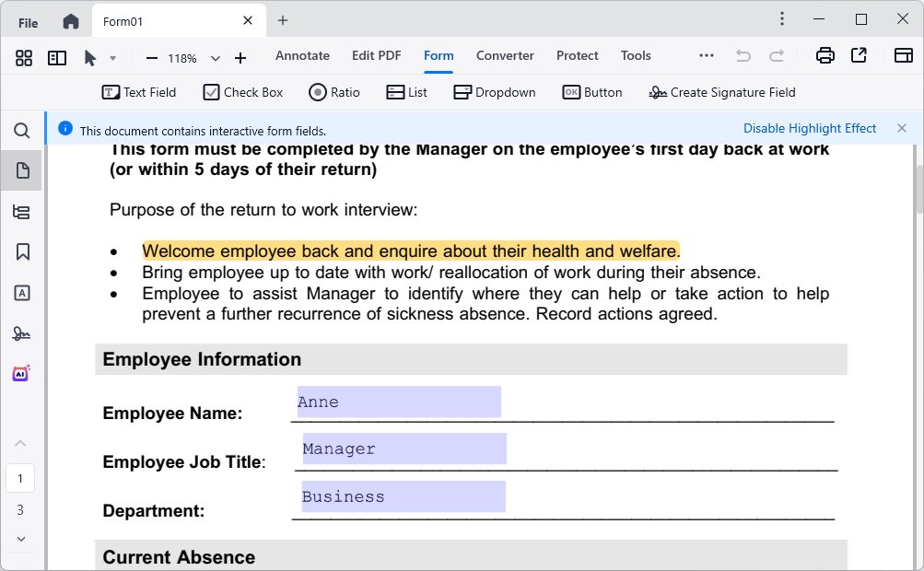Expand the selection tool dropdown arrow
Viewport: 924px width, 571px height.
coord(113,57)
